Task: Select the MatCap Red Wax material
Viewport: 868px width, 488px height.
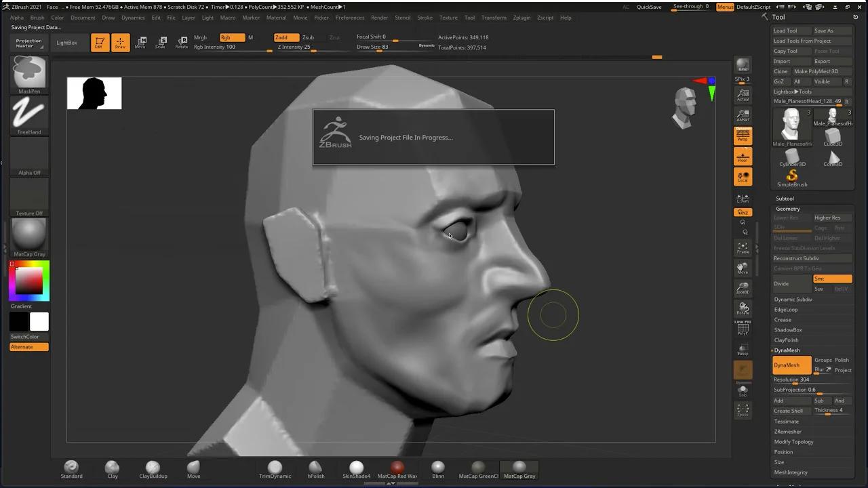Action: pyautogui.click(x=397, y=468)
